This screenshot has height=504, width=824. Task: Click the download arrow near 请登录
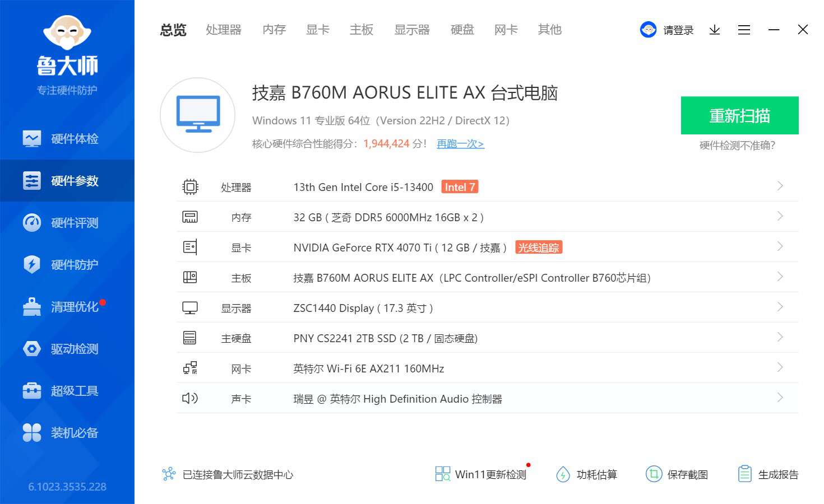coord(714,30)
